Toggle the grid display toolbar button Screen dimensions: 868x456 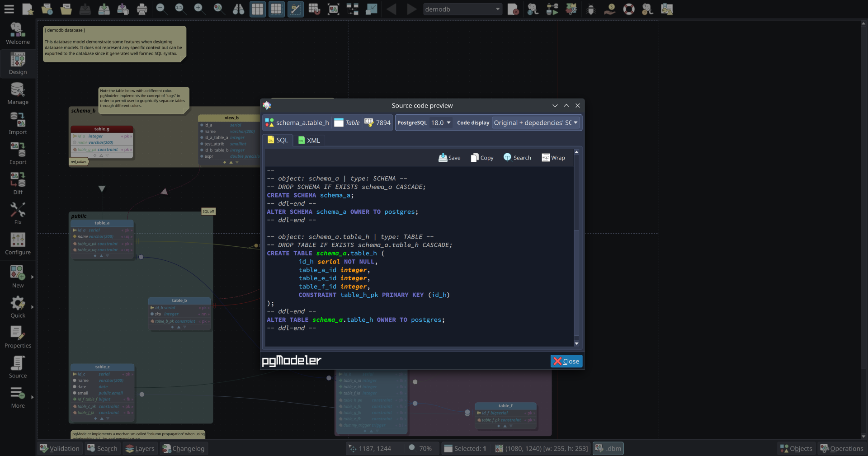click(x=257, y=9)
